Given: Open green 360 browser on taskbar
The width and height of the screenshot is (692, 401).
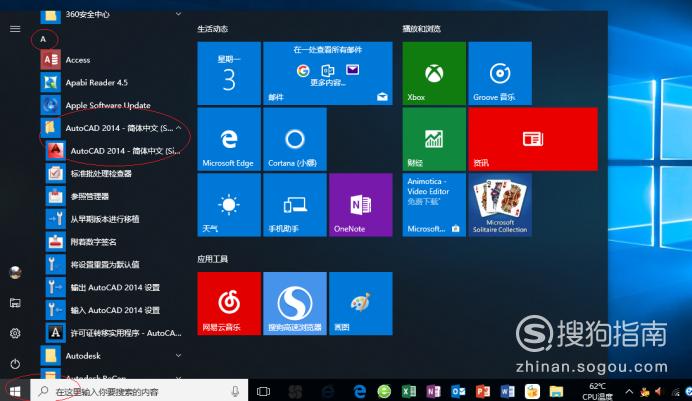Looking at the screenshot, I should [384, 391].
